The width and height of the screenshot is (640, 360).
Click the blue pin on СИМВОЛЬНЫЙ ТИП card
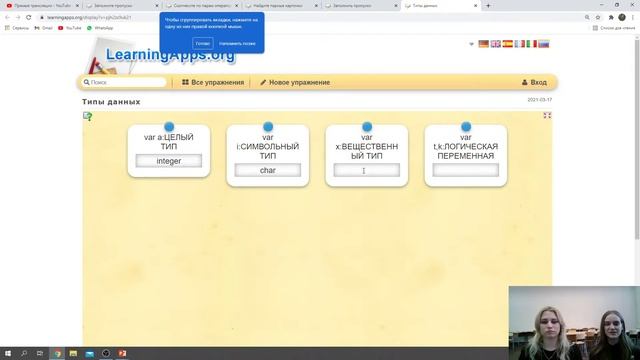[x=268, y=127]
